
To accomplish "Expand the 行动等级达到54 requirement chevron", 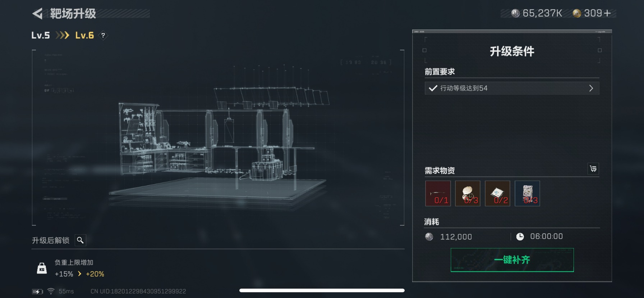I will point(591,88).
